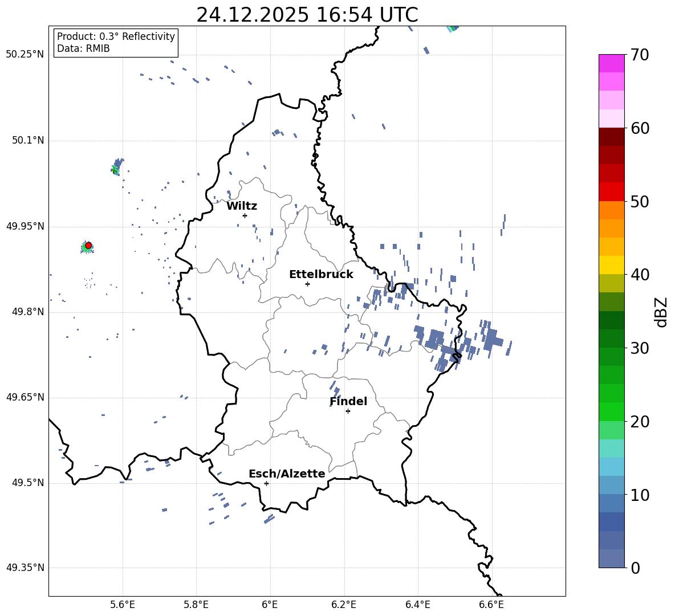This screenshot has height=616, width=675.
Task: Click the 20 value on the colorbar
Action: 639,422
